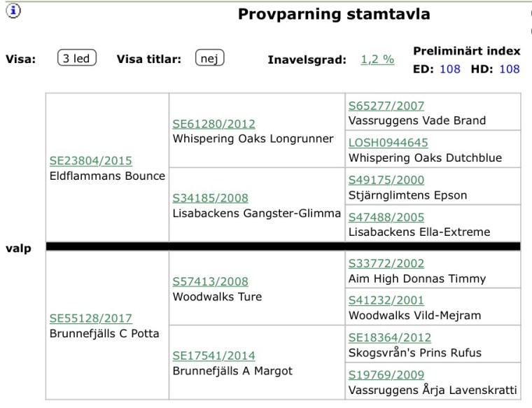Click the ED index value 108
This screenshot has width=532, height=408.
[x=450, y=69]
